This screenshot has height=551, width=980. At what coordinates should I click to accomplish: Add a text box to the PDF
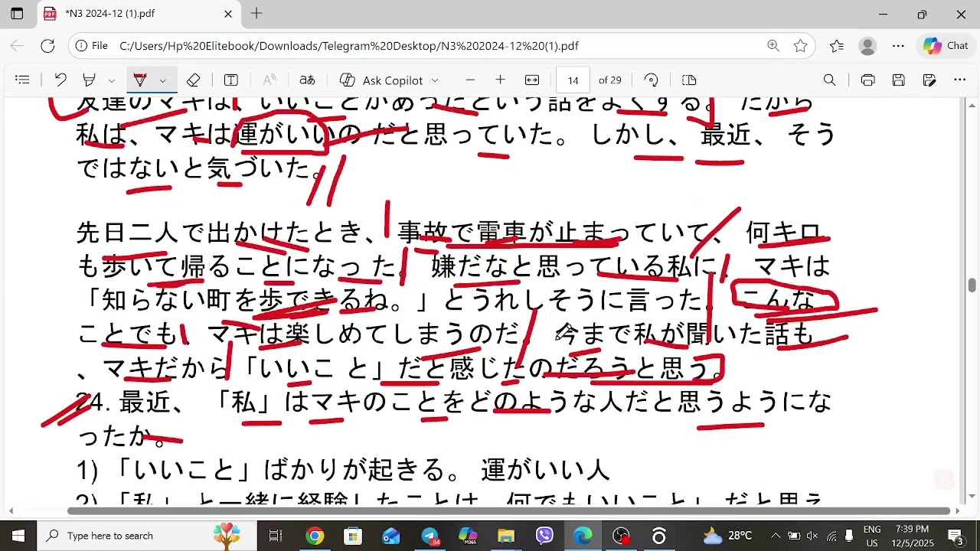coord(230,80)
